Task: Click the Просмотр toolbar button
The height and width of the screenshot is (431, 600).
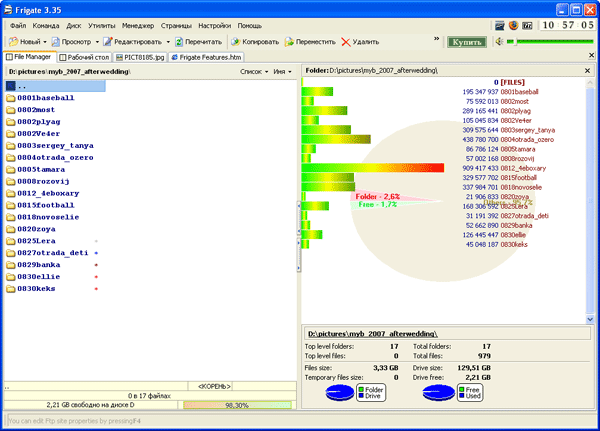Action: [x=71, y=42]
